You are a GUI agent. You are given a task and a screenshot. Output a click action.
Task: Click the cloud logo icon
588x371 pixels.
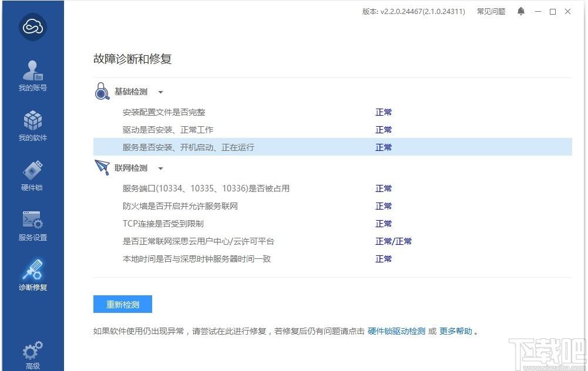33,27
